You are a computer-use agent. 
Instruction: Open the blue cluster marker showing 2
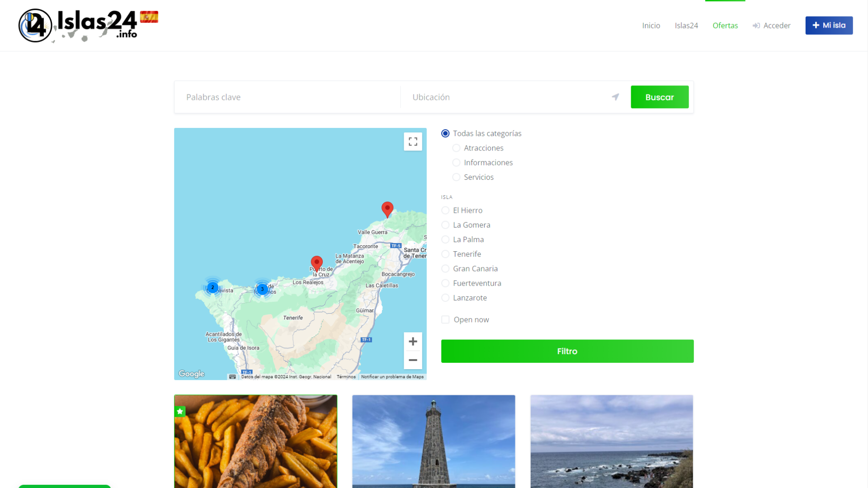tap(212, 287)
